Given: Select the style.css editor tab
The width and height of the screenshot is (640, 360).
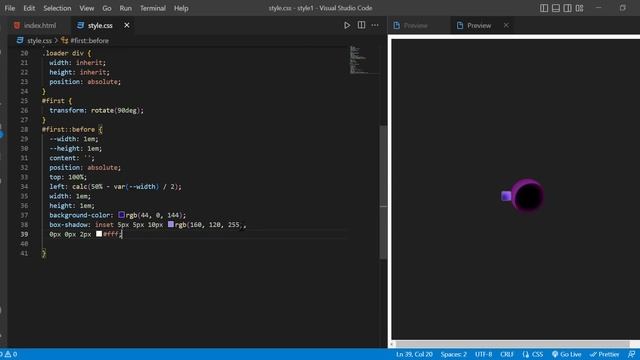Looking at the screenshot, I should point(100,25).
